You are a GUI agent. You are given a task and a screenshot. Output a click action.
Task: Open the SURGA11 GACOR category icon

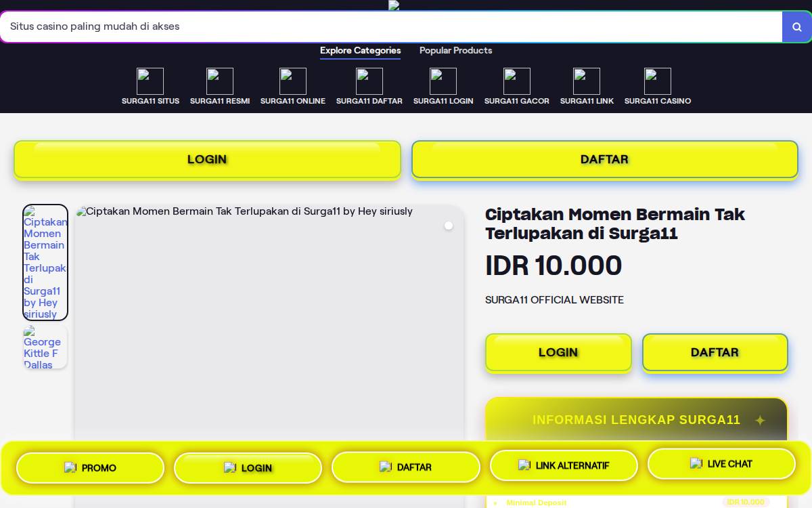[517, 81]
